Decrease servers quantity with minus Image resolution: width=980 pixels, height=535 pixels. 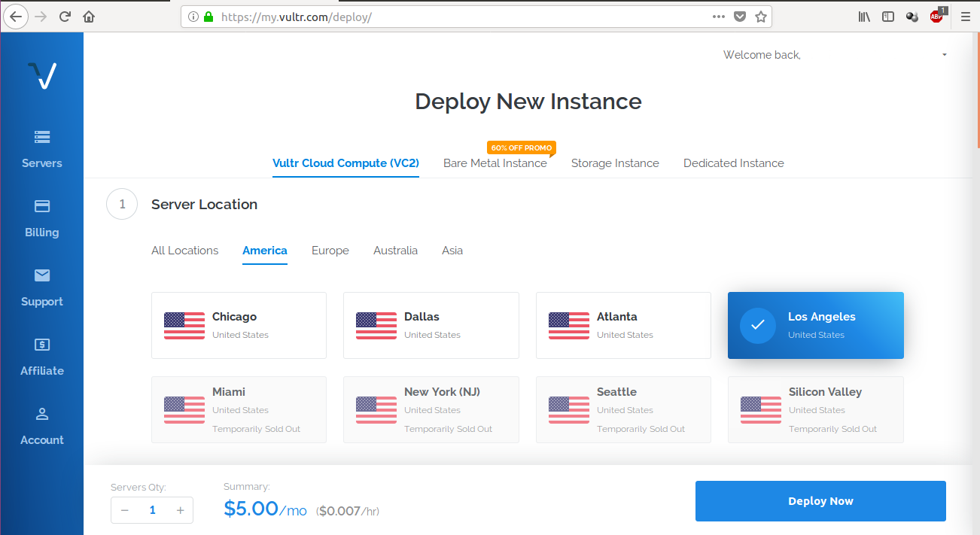(x=125, y=510)
